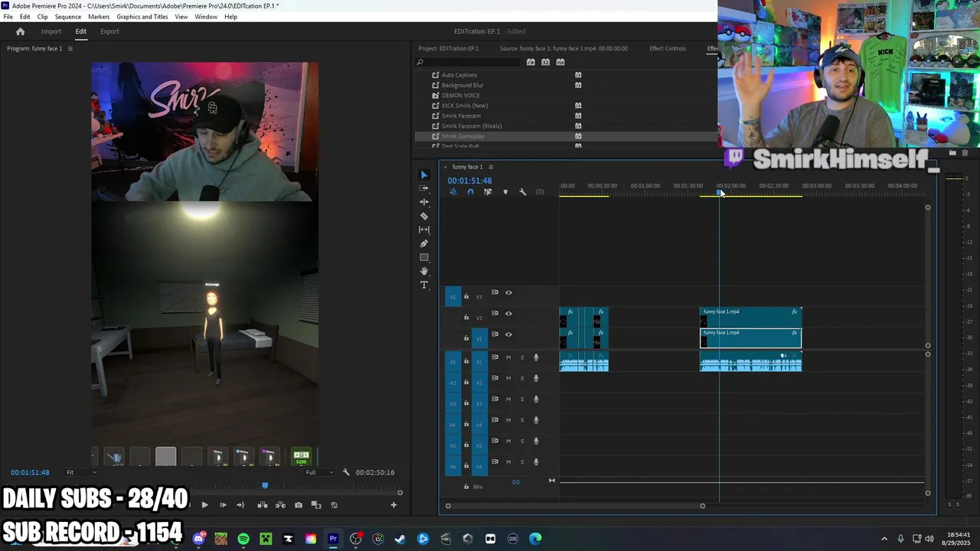The width and height of the screenshot is (980, 551).
Task: Open timeline display settings wrench
Action: pyautogui.click(x=523, y=192)
